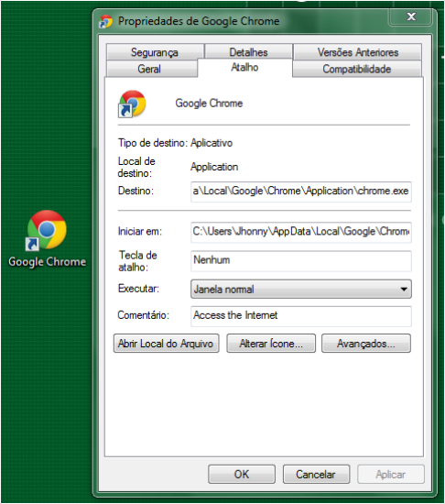This screenshot has width=445, height=504.
Task: Click the Alterar Ícone button
Action: (271, 344)
